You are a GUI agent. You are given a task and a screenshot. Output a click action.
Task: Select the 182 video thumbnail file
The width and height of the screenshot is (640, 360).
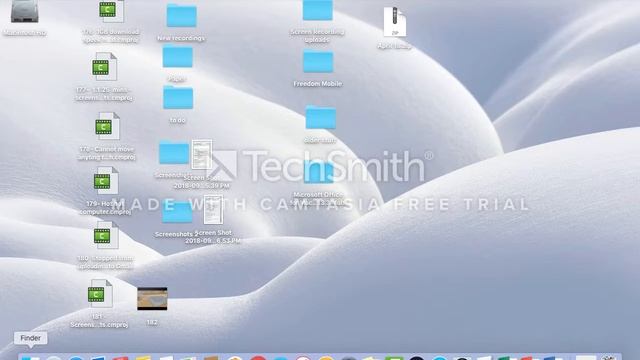pyautogui.click(x=152, y=299)
